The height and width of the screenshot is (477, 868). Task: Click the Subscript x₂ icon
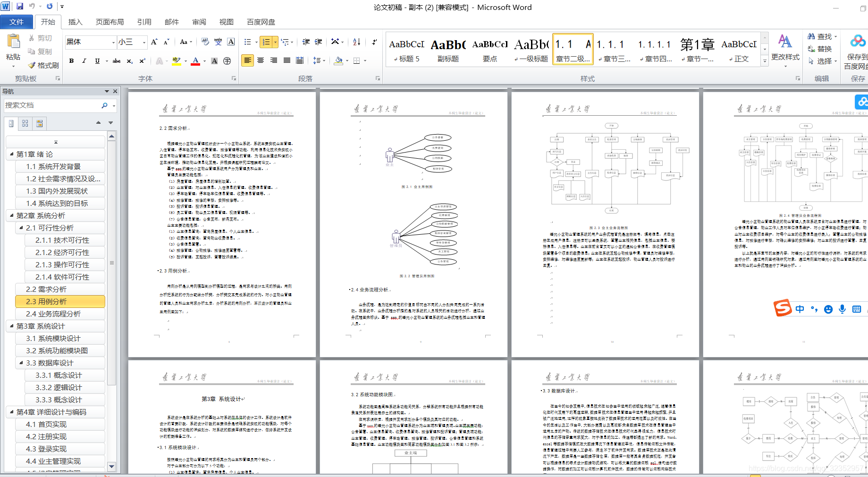129,61
